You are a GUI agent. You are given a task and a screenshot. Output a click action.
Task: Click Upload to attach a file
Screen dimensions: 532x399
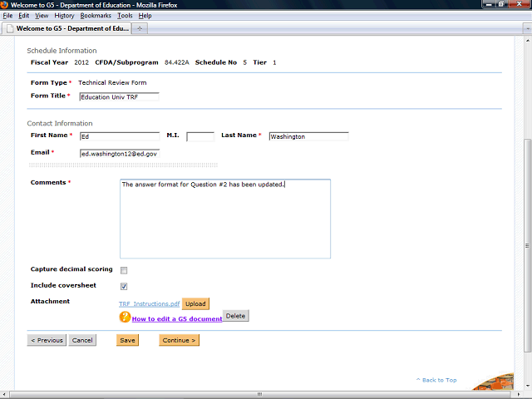pos(195,304)
